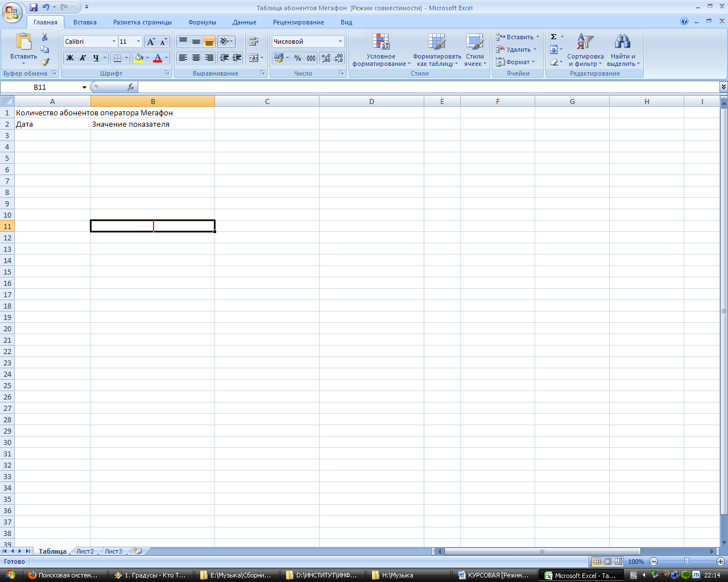Open the Calibri font name dropdown

click(x=114, y=41)
